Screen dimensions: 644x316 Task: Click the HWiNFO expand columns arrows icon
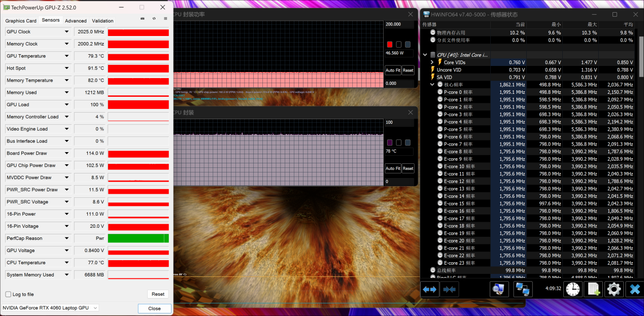pyautogui.click(x=430, y=289)
